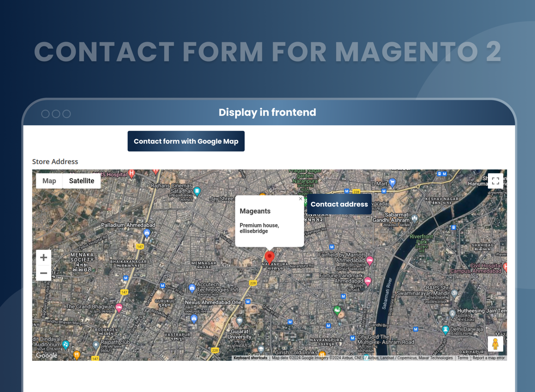The height and width of the screenshot is (392, 535).
Task: Click the Contact address label button
Action: (339, 204)
